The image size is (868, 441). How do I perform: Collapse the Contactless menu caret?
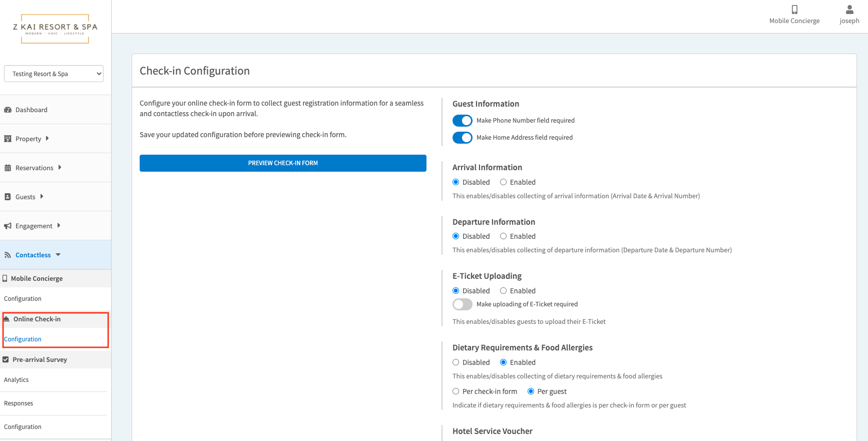tap(58, 255)
